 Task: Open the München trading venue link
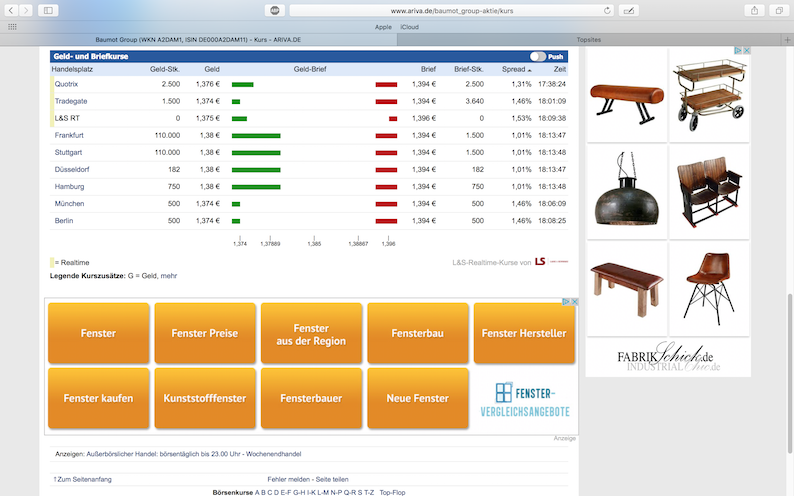[x=69, y=203]
